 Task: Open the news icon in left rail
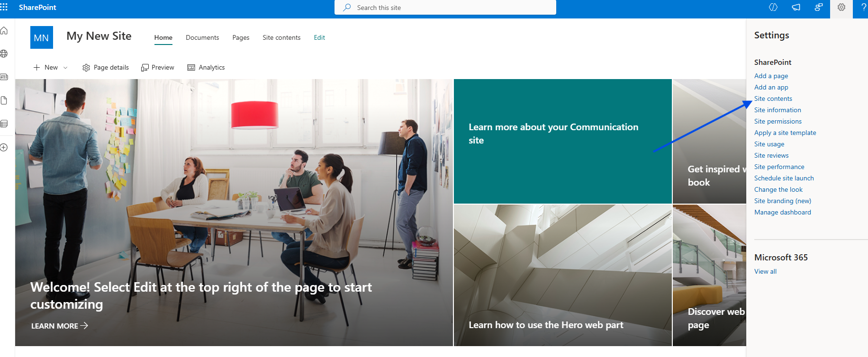[x=4, y=77]
